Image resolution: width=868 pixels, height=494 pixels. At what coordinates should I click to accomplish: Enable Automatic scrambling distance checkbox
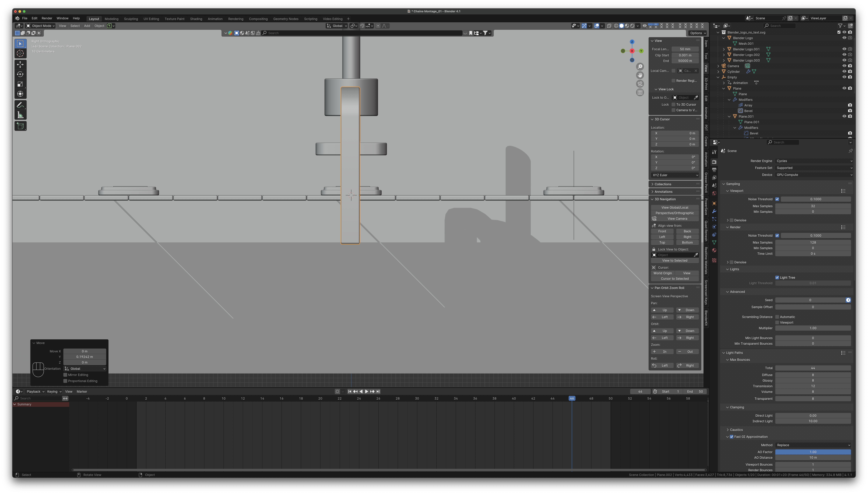click(x=777, y=317)
